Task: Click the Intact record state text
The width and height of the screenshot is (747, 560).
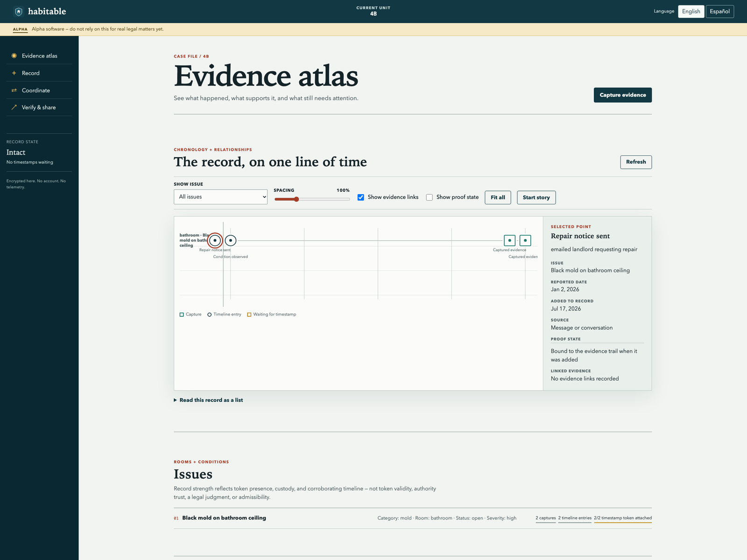Action: (16, 152)
